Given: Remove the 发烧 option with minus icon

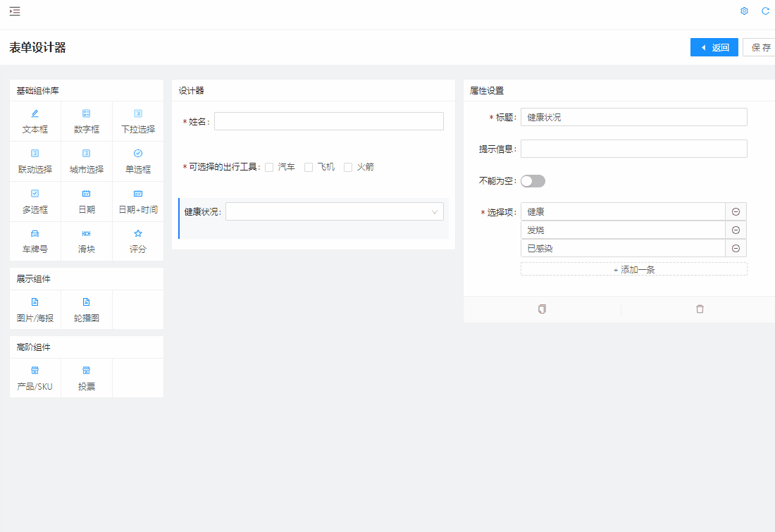Looking at the screenshot, I should coord(736,230).
